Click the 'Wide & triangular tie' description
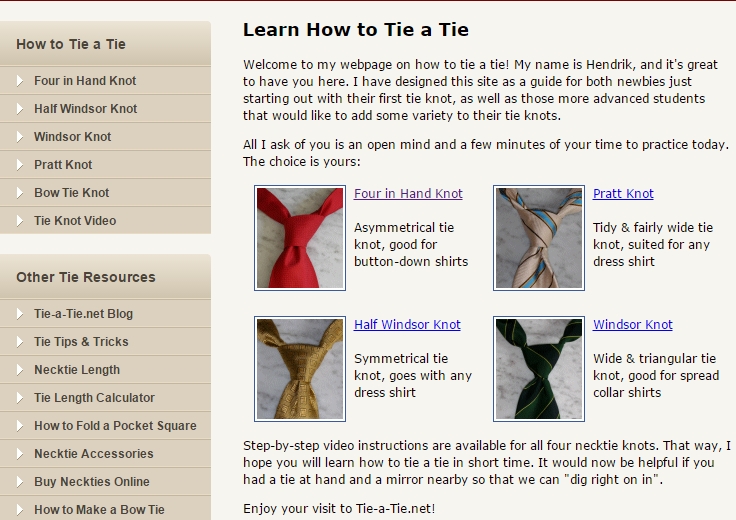The image size is (736, 520). pyautogui.click(x=656, y=375)
